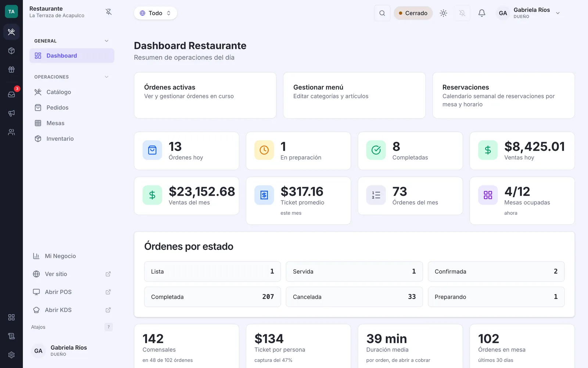588x368 pixels.
Task: Click the TA business avatar
Action: coord(11,12)
